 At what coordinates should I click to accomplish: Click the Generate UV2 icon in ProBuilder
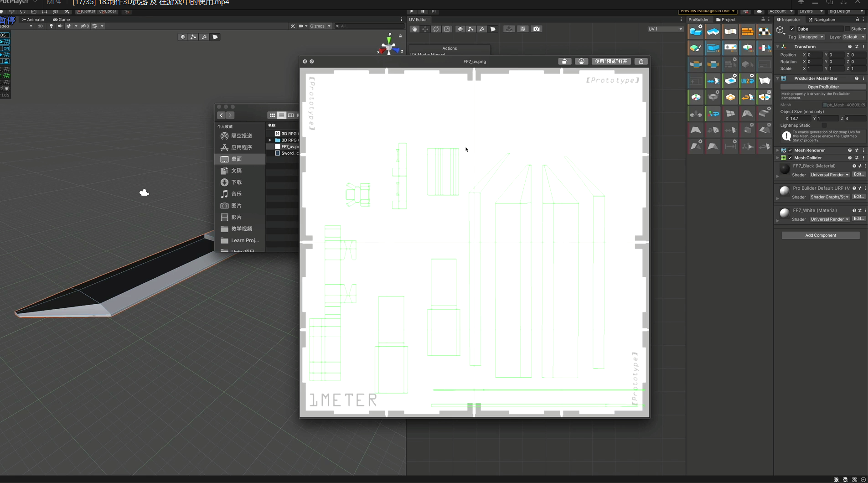(x=747, y=81)
